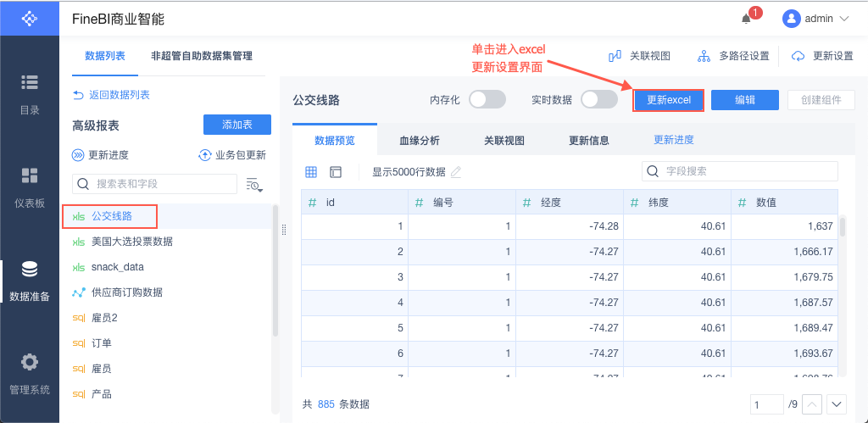Image resolution: width=868 pixels, height=423 pixels.
Task: Click the notification bell icon
Action: (x=747, y=18)
